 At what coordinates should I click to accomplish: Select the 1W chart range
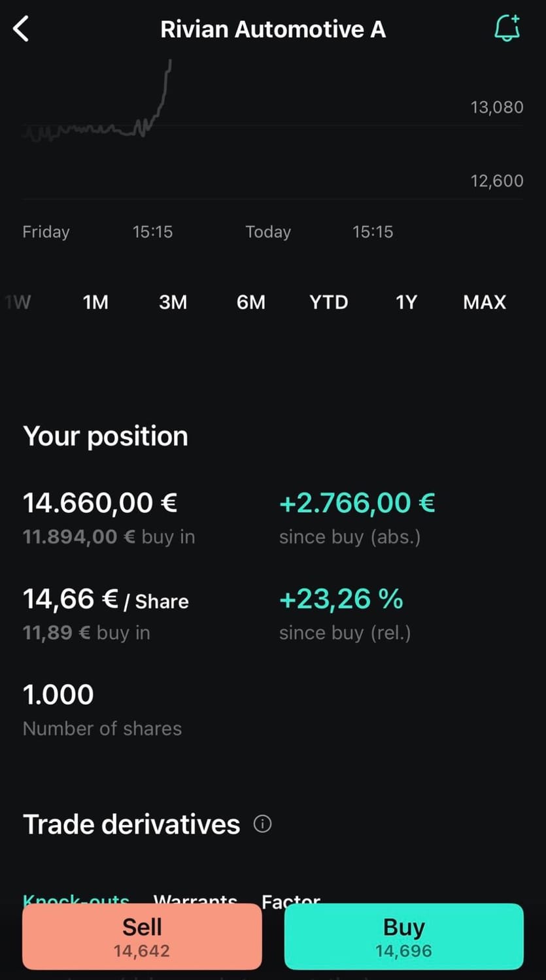click(x=18, y=302)
